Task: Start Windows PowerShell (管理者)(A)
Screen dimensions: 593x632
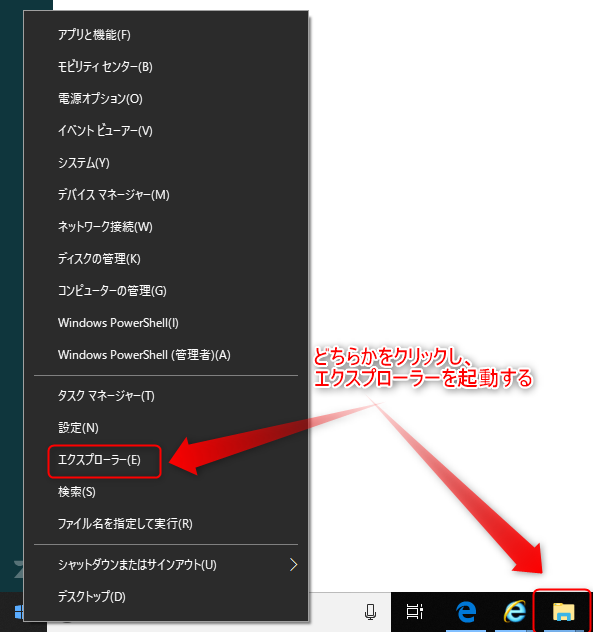Action: (166, 355)
